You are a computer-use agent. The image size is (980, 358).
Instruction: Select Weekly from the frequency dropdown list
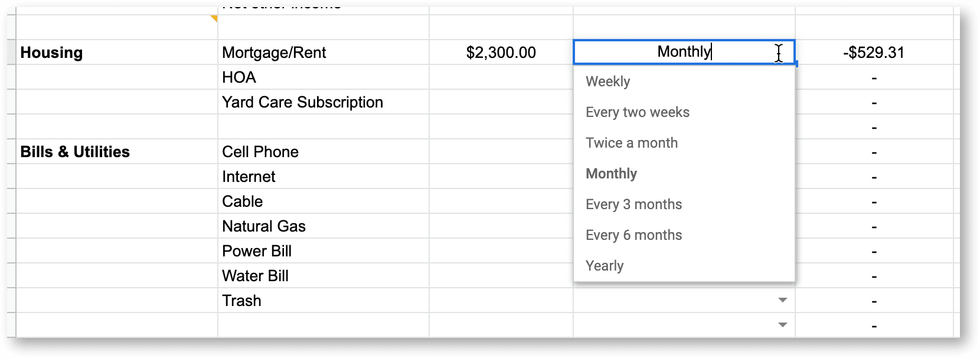684,82
